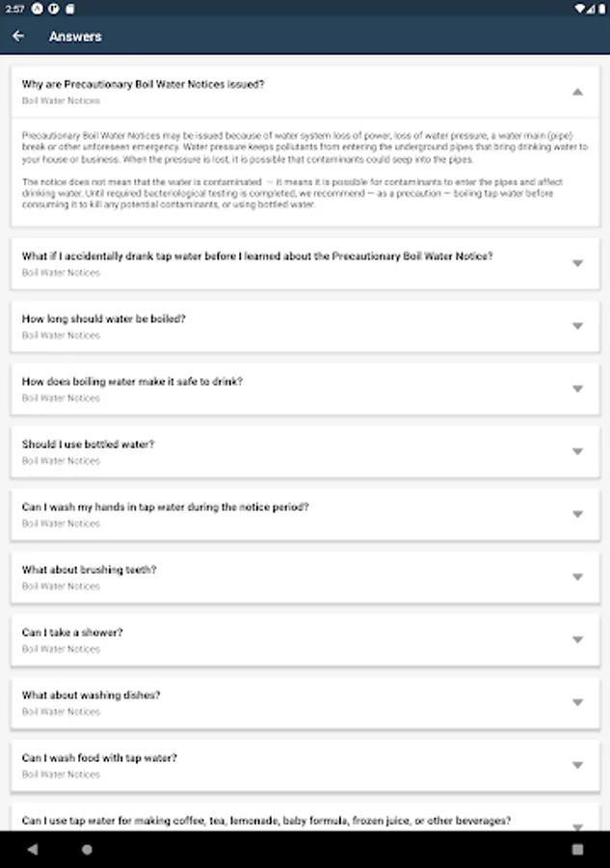Screen dimensions: 610x868
Task: Open chevron for 'How does boiling water make it safe'
Action: tap(577, 389)
